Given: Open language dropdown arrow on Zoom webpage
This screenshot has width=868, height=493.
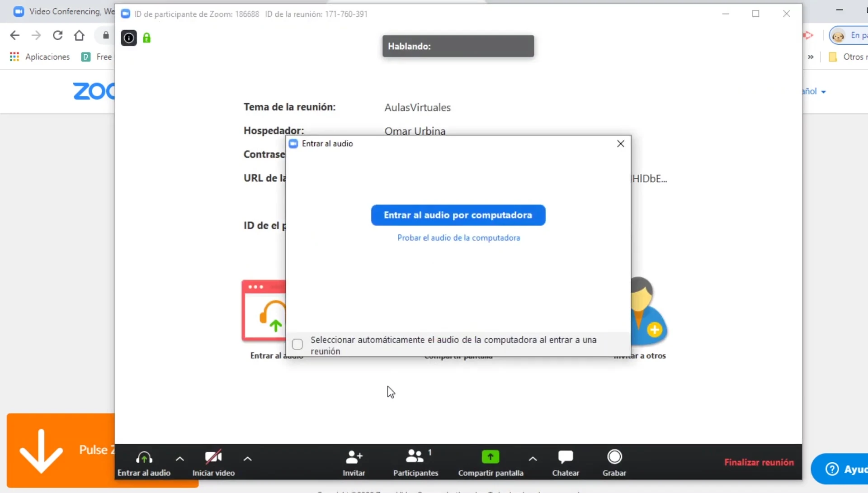Looking at the screenshot, I should [x=823, y=92].
